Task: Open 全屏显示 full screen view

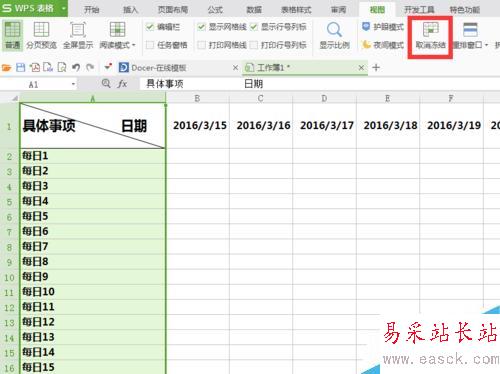Action: coord(78,35)
